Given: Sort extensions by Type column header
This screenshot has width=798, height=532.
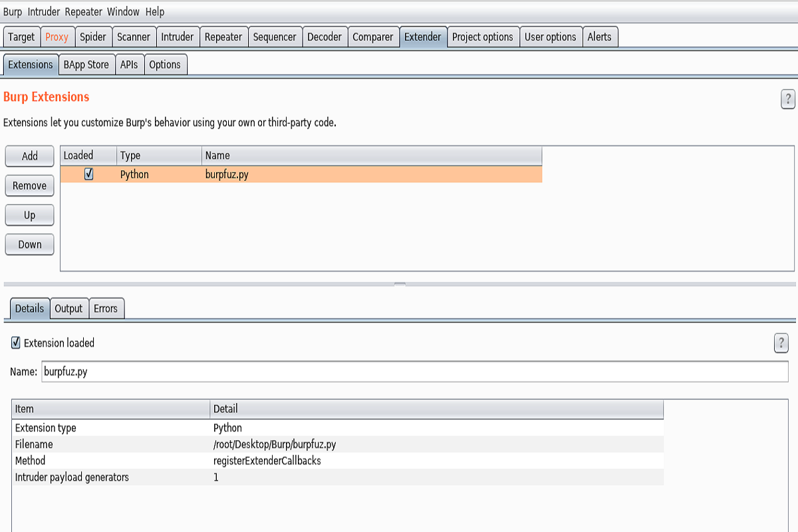Looking at the screenshot, I should tap(160, 156).
